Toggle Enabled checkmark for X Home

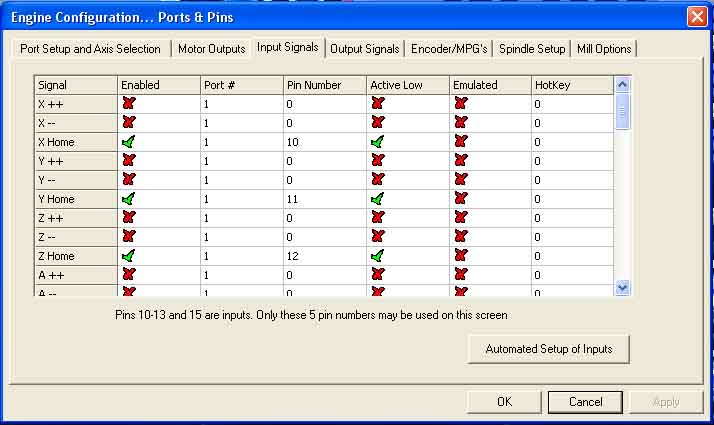pyautogui.click(x=129, y=142)
